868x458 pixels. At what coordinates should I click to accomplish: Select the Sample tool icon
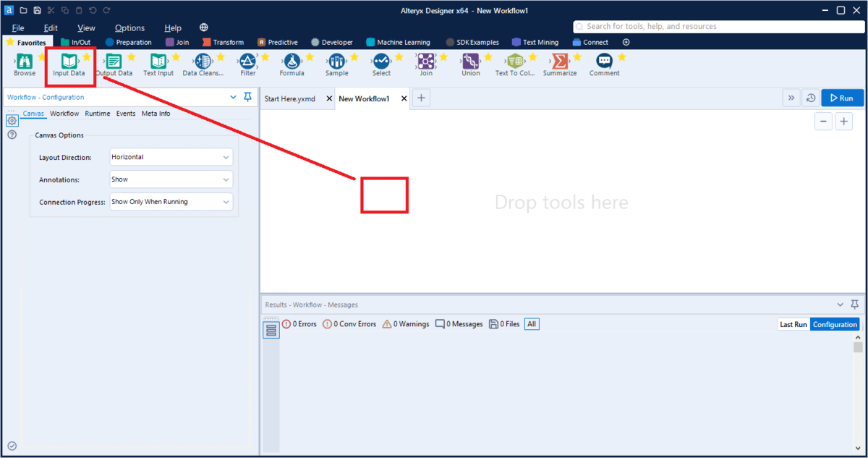pos(337,62)
